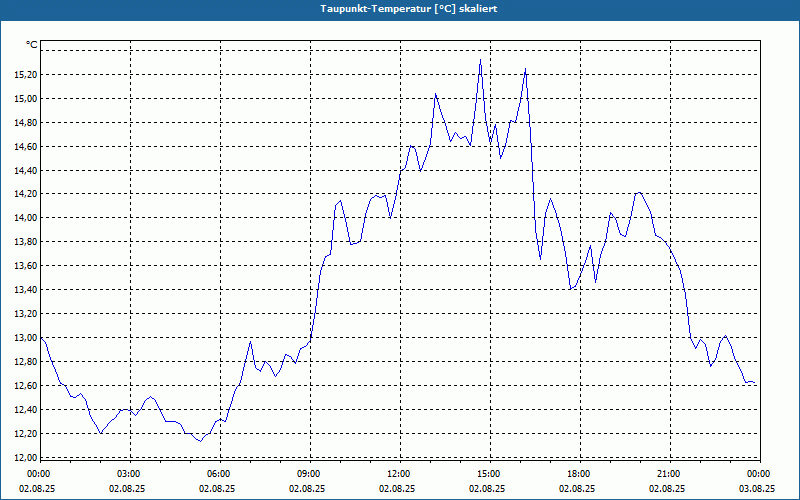Click the 12,60 y-axis value
This screenshot has height=500, width=800.
26,386
